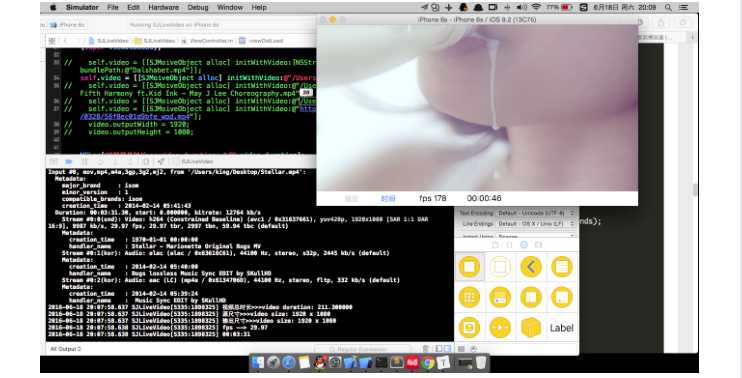Click the date and time display

(625, 8)
